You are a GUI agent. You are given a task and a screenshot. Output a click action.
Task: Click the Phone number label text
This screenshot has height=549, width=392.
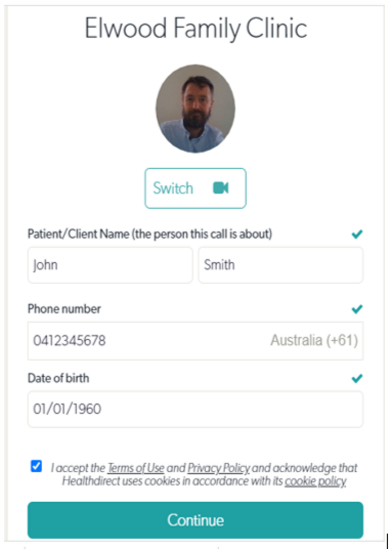click(x=64, y=309)
